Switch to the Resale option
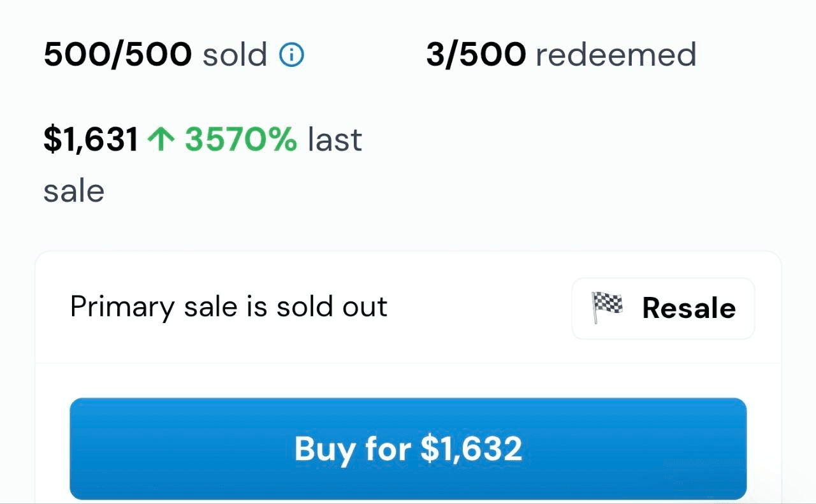Viewport: 816px width, 504px height. (663, 308)
